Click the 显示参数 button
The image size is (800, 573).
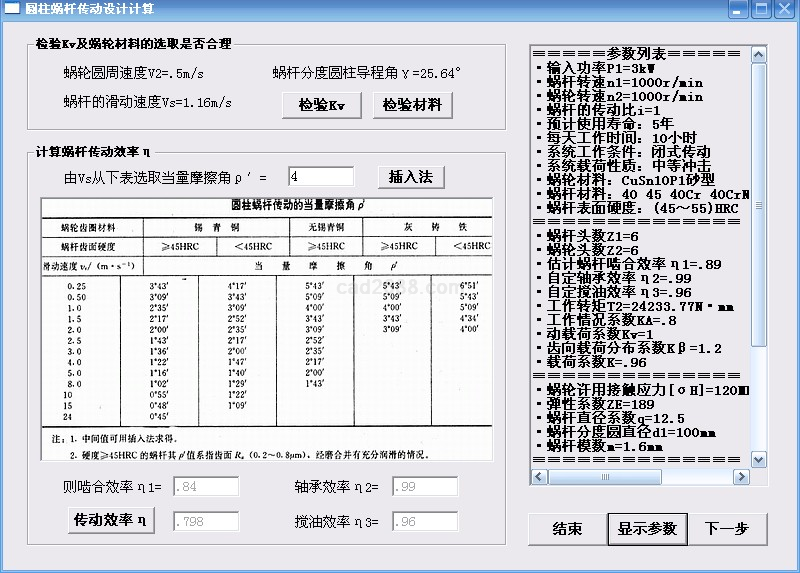pyautogui.click(x=647, y=529)
